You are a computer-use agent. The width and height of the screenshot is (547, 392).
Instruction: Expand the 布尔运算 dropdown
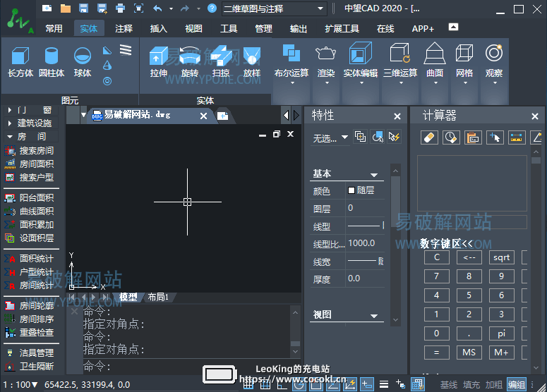click(x=291, y=83)
